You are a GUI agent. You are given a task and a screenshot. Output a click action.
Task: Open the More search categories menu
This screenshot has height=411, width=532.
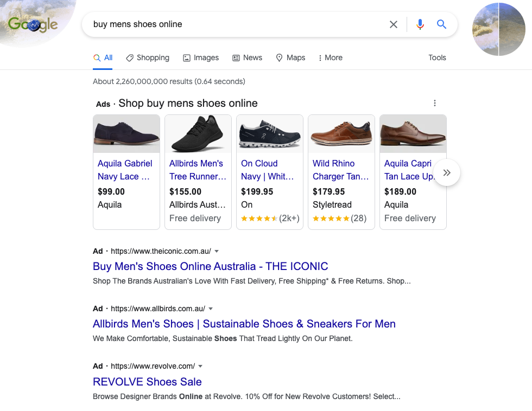pyautogui.click(x=331, y=57)
